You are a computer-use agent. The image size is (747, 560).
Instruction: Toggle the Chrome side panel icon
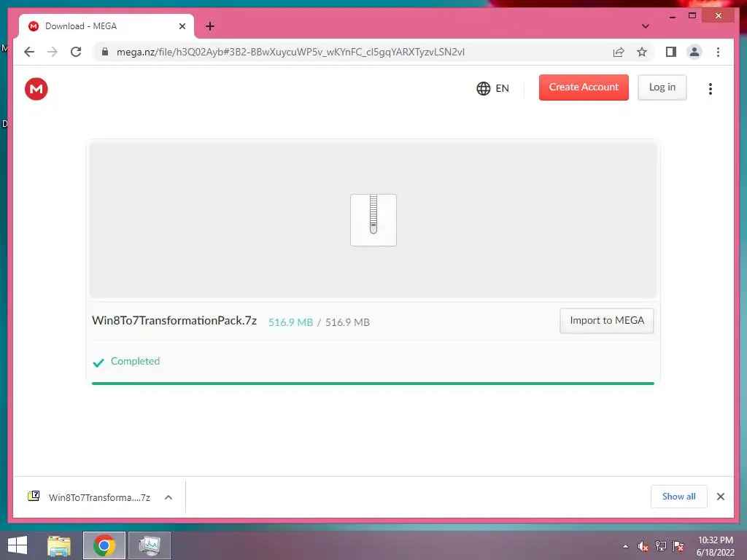pos(671,52)
